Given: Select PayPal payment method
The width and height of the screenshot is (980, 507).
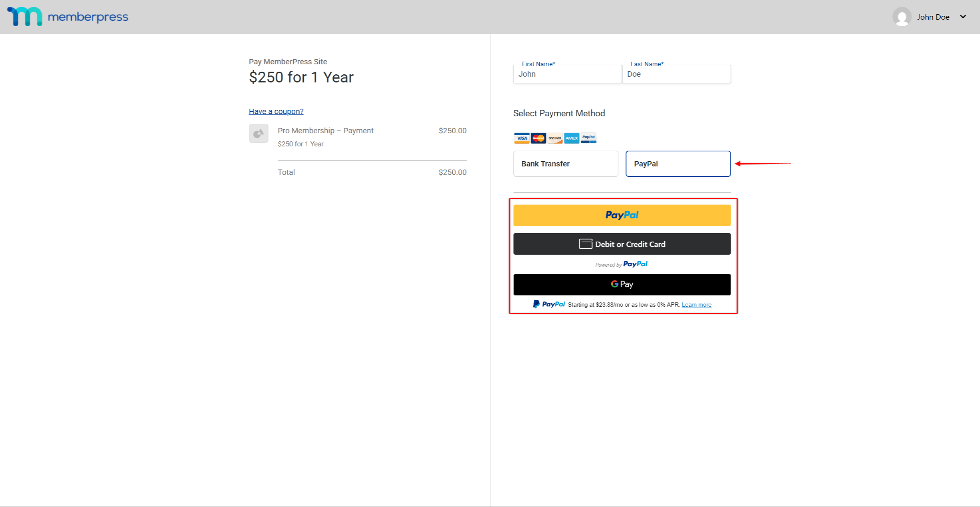Looking at the screenshot, I should point(678,163).
